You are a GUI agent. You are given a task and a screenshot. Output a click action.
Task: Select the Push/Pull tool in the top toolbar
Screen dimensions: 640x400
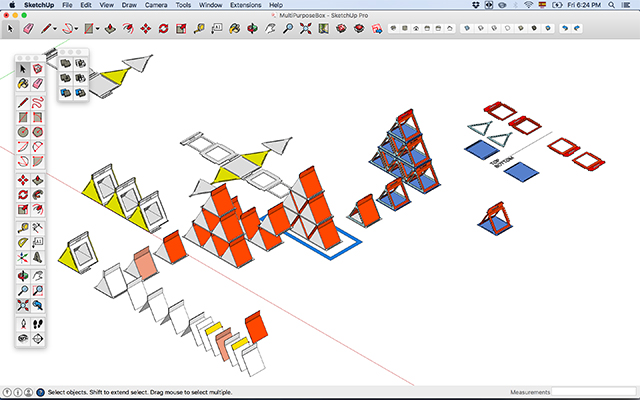pos(110,29)
